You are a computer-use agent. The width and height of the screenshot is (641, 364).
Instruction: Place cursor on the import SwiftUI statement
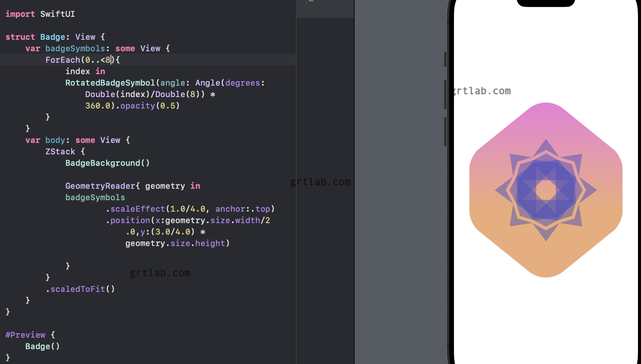click(40, 14)
